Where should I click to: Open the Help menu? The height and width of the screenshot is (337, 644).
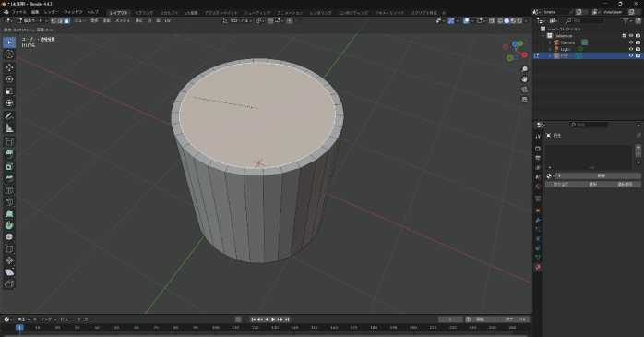[x=93, y=12]
